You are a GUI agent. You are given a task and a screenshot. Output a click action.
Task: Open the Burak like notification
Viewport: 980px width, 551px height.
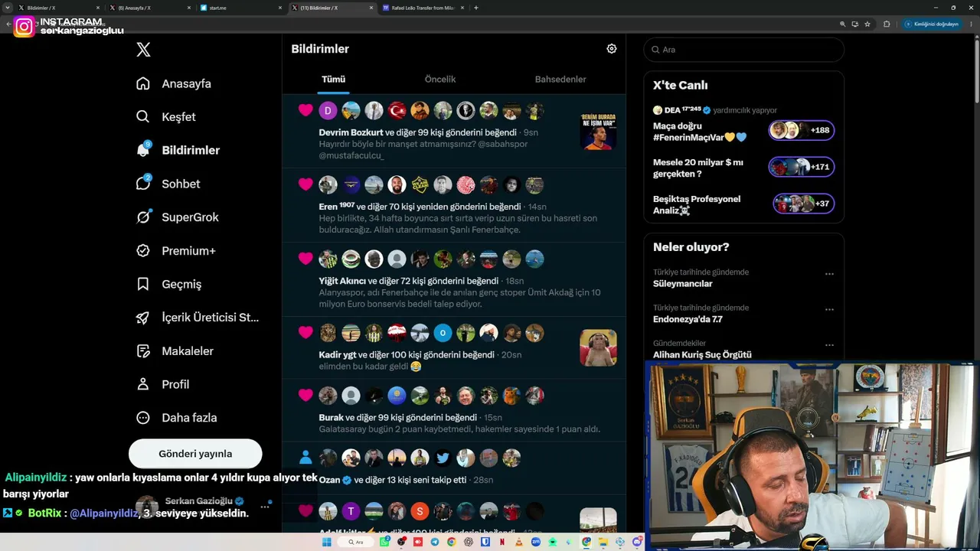pos(454,410)
